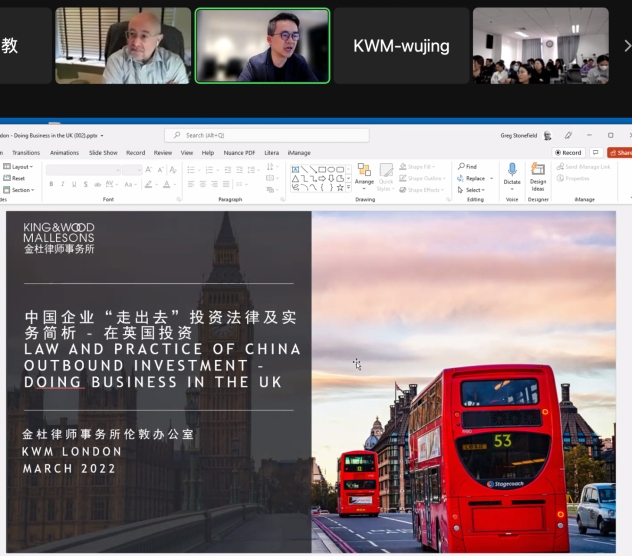632x557 pixels.
Task: Open the font color picker
Action: (169, 185)
